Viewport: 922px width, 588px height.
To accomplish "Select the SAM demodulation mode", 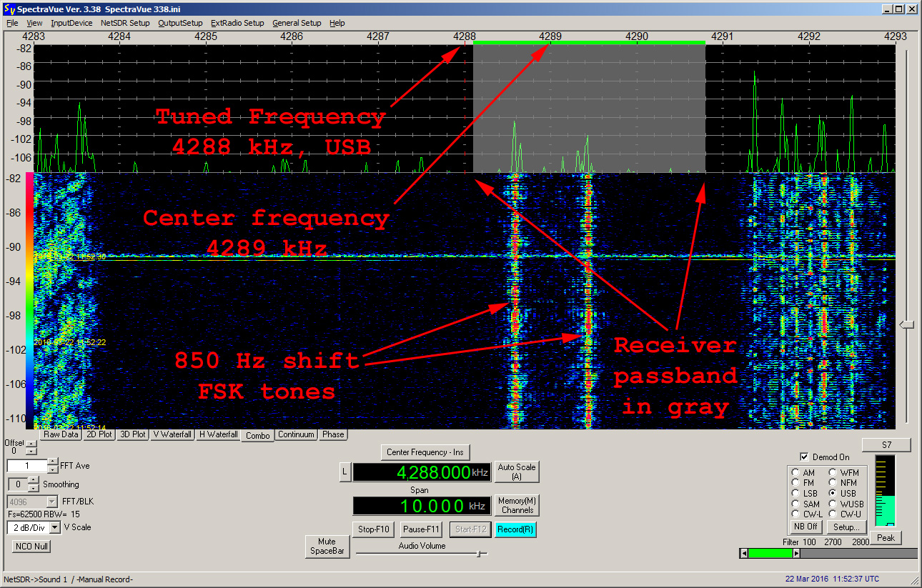I will pos(796,504).
